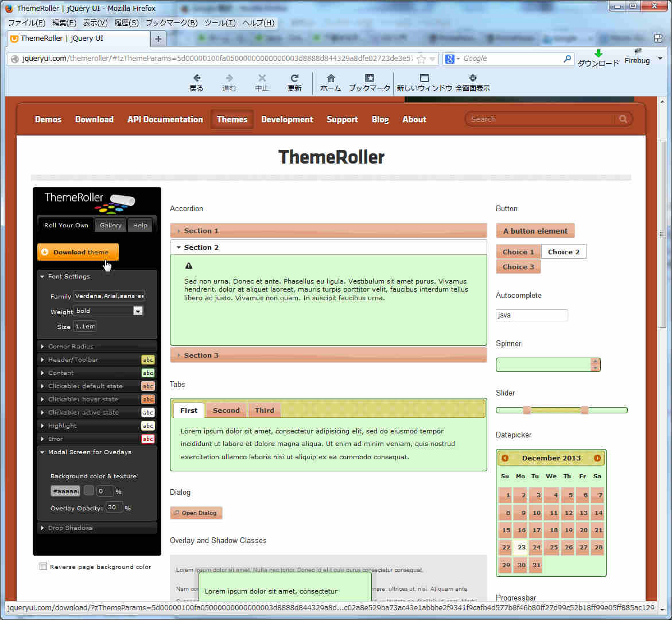672x620 pixels.
Task: Toggle the Choice 2 option in Button section
Action: point(563,251)
